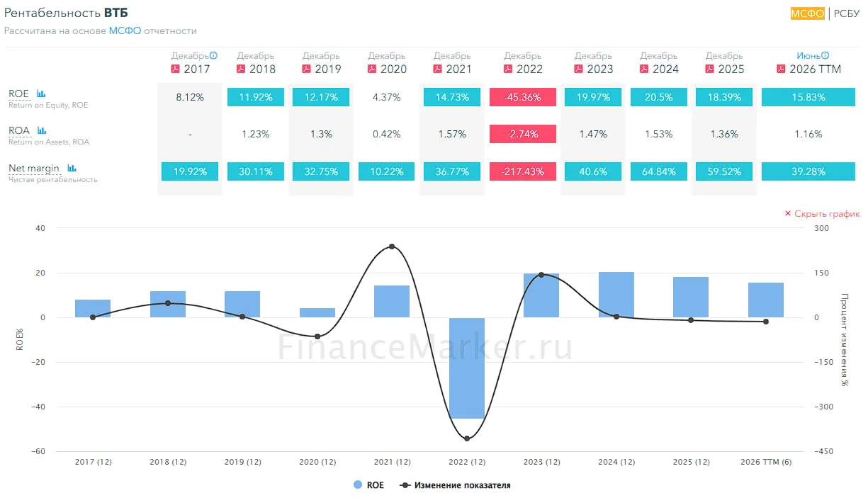This screenshot has height=498, width=868.
Task: Click the Net margin cell 32.75%
Action: point(321,171)
